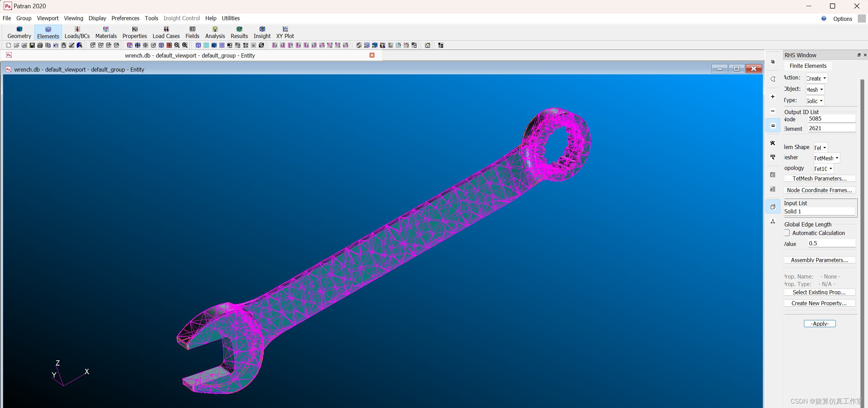The width and height of the screenshot is (868, 408).
Task: Open the Geometry application tool
Action: (x=19, y=32)
